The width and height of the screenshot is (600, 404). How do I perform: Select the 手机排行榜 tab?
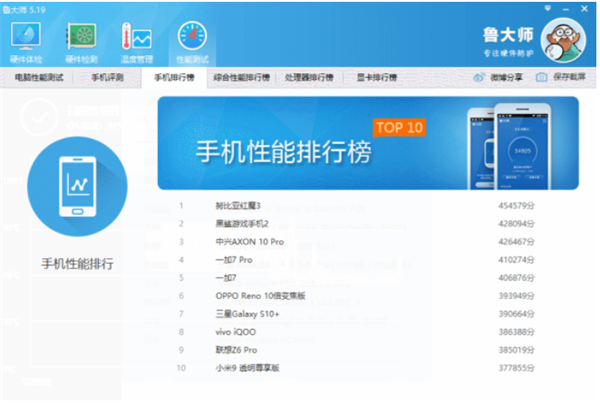tap(174, 77)
